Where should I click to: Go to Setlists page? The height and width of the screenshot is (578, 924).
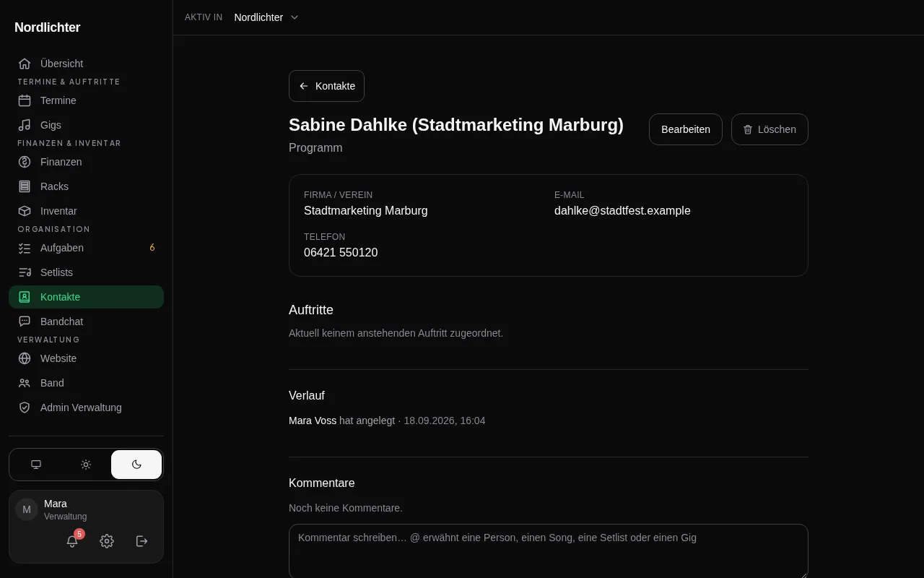tap(87, 272)
